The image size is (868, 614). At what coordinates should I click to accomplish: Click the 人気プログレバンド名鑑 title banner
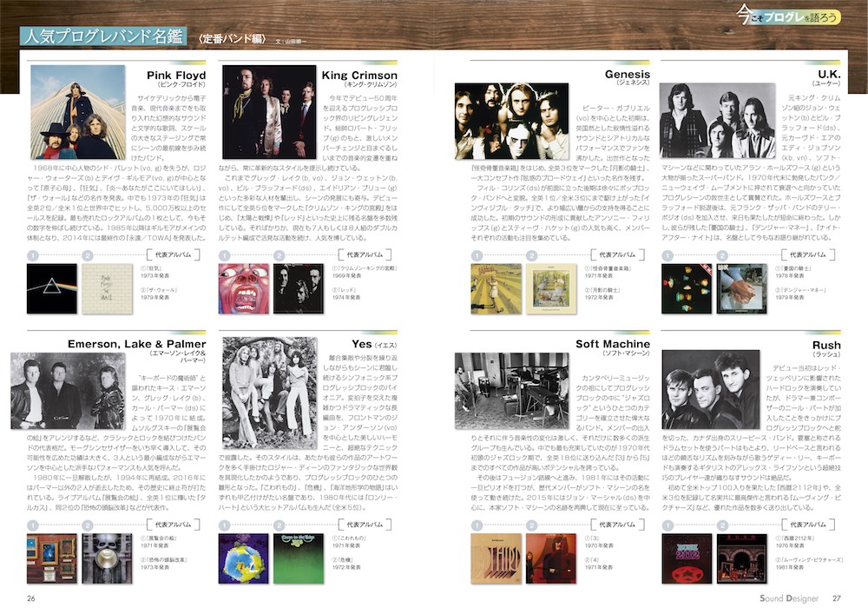[x=103, y=36]
